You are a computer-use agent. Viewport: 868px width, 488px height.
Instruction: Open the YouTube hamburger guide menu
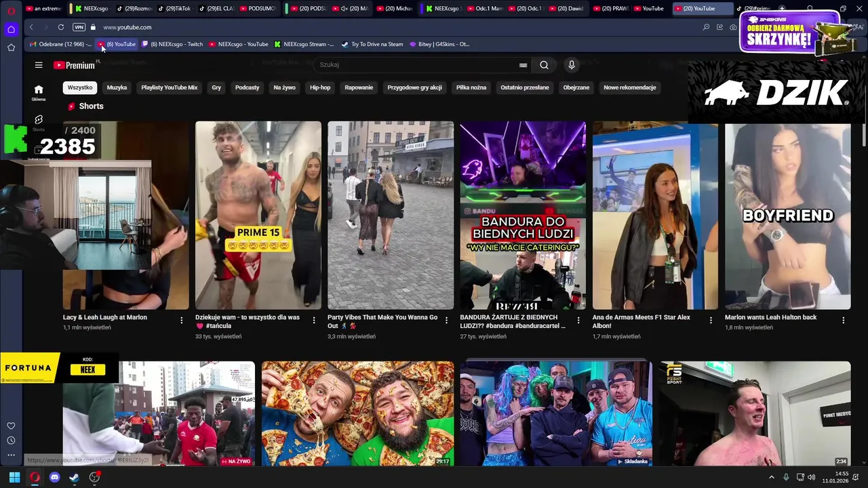click(x=39, y=65)
